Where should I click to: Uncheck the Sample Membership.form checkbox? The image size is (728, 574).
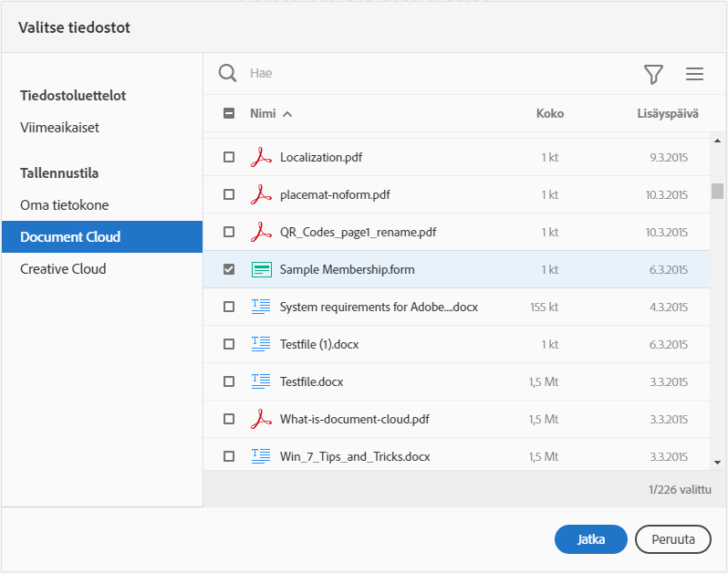[229, 269]
